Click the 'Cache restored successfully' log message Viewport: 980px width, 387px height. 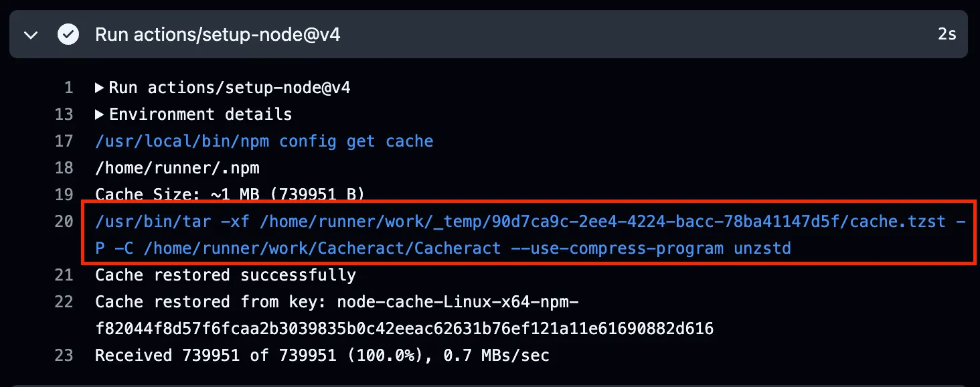click(226, 275)
